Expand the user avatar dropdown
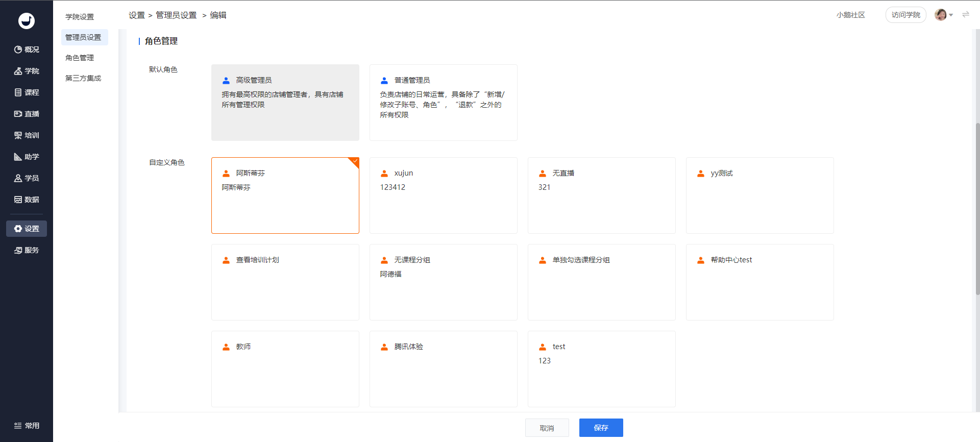980x442 pixels. pos(944,15)
